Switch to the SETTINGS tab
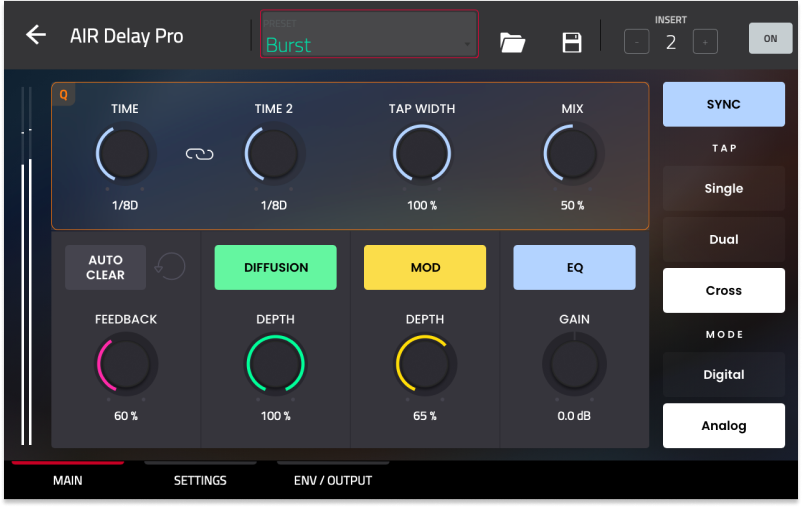The height and width of the screenshot is (508, 802). coord(200,480)
